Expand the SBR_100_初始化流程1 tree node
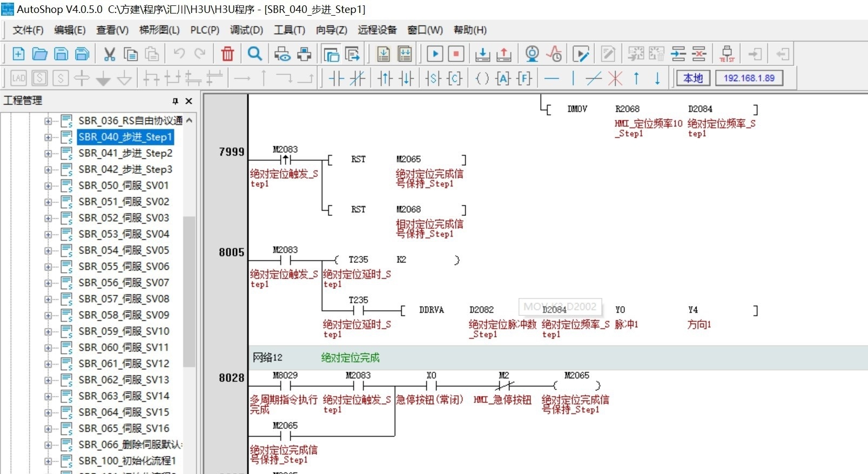The width and height of the screenshot is (868, 474). point(48,461)
